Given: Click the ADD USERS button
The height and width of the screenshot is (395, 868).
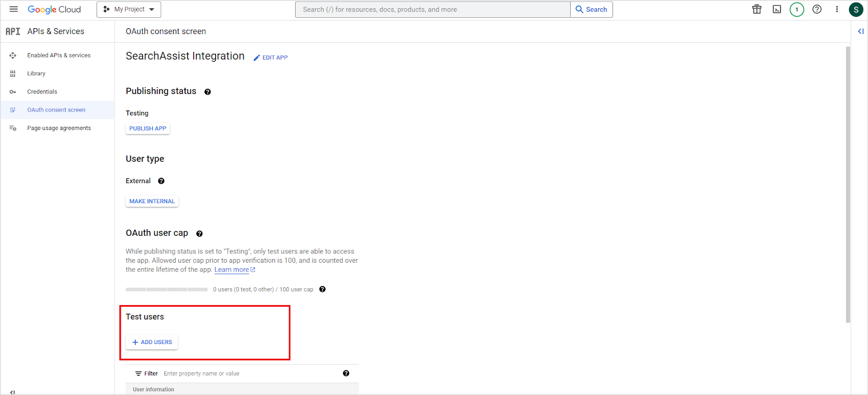Looking at the screenshot, I should click(x=152, y=342).
